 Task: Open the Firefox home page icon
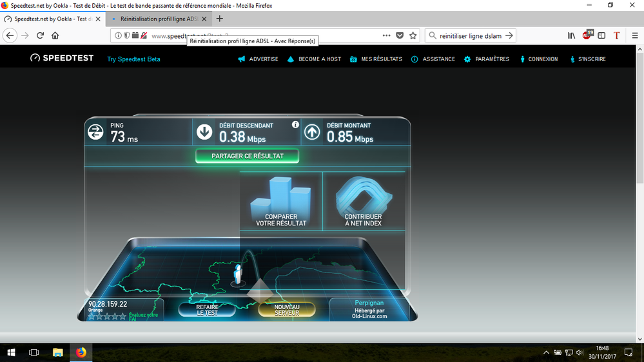point(55,35)
